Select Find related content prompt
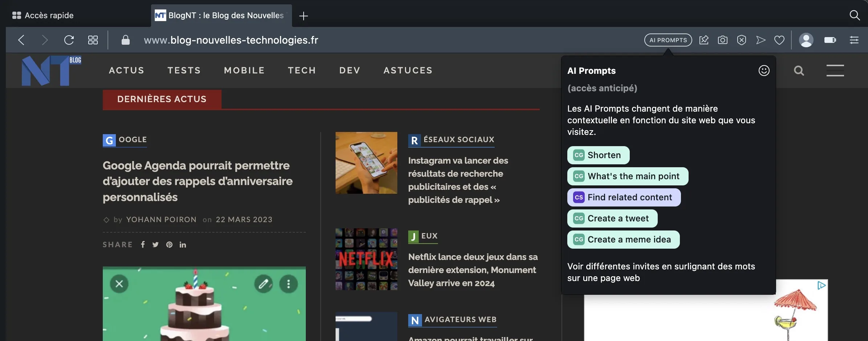Viewport: 868px width, 341px height. click(x=624, y=197)
